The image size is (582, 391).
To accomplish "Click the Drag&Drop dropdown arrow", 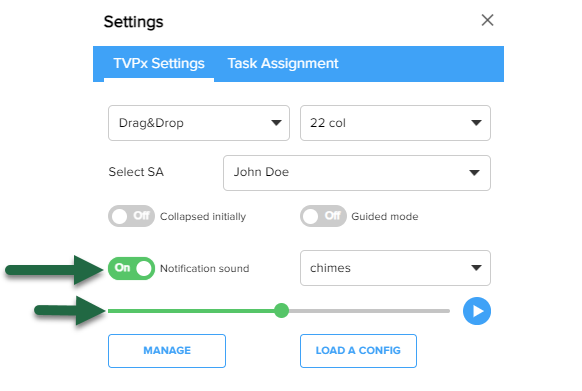I will coord(276,123).
